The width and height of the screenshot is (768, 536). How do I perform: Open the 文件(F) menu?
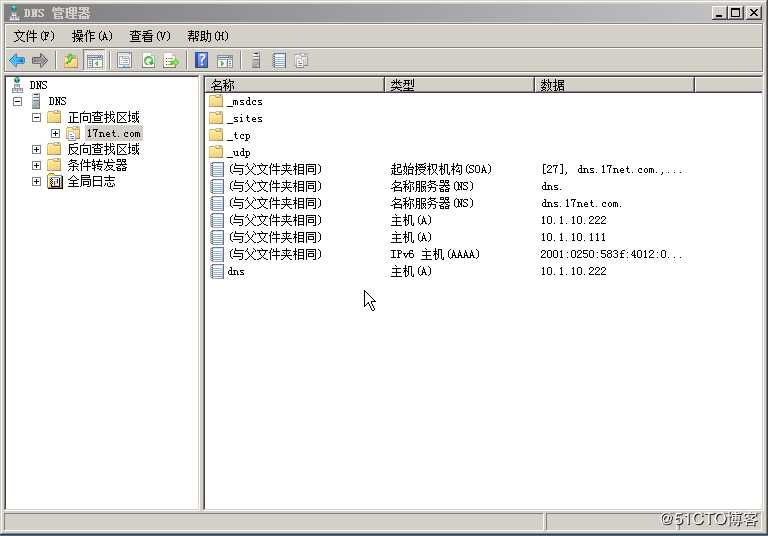pyautogui.click(x=34, y=36)
